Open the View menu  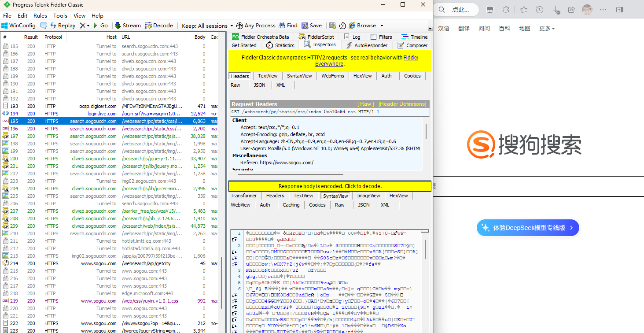(x=80, y=15)
